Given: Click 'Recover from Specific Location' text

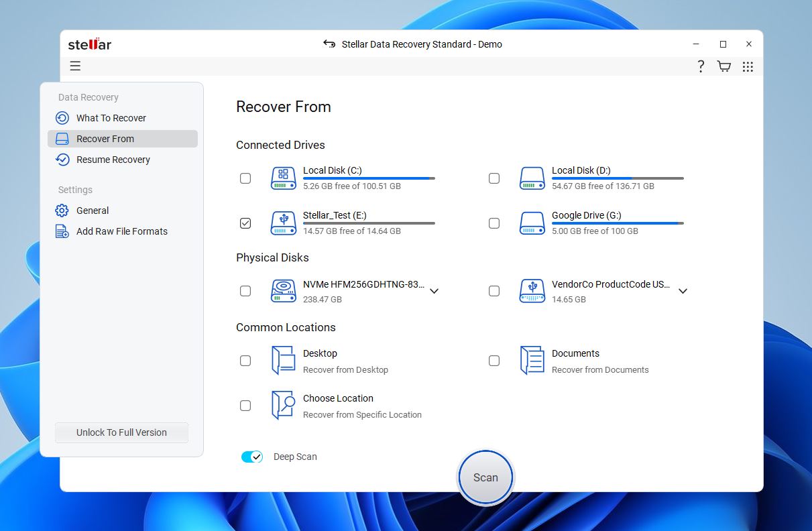Looking at the screenshot, I should (x=362, y=415).
